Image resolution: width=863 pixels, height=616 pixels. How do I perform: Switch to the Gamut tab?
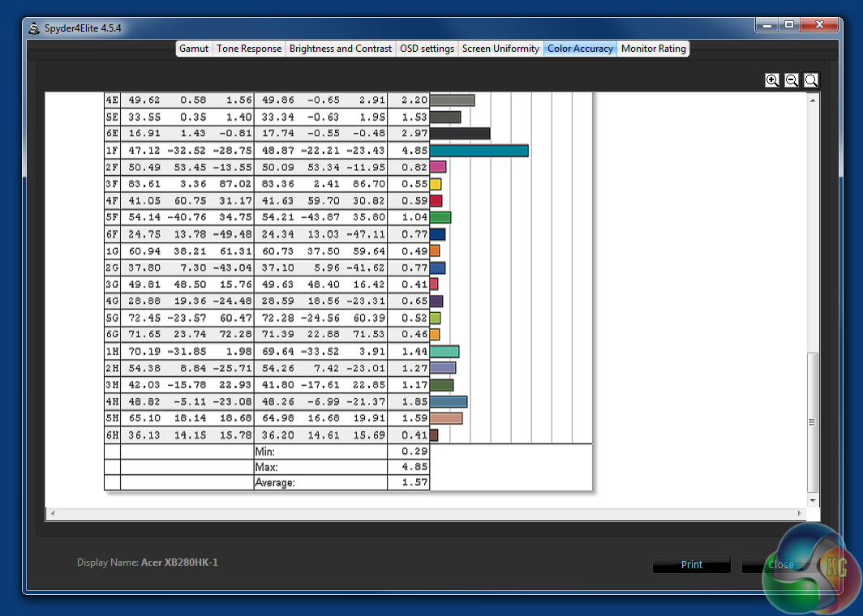194,49
